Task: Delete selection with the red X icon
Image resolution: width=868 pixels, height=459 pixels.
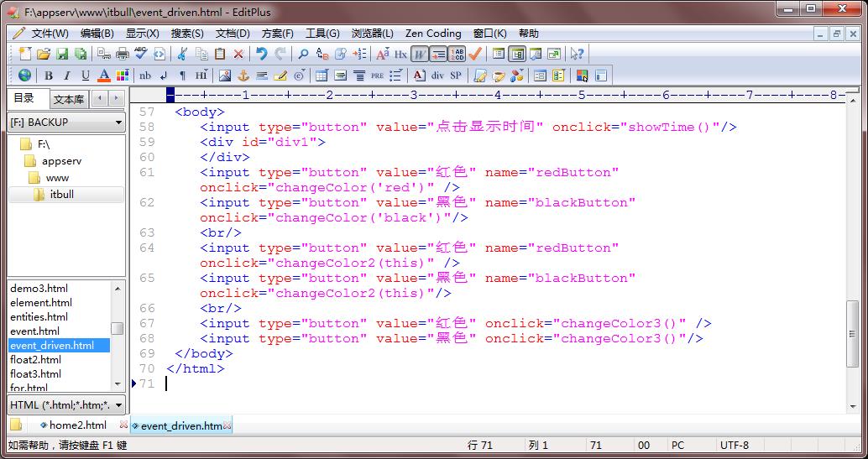Action: pos(238,54)
